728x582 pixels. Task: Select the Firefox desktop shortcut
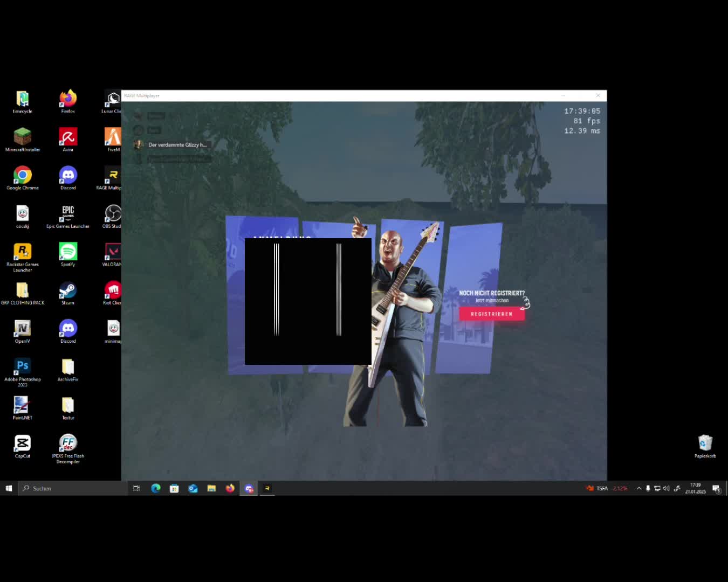[x=68, y=102]
